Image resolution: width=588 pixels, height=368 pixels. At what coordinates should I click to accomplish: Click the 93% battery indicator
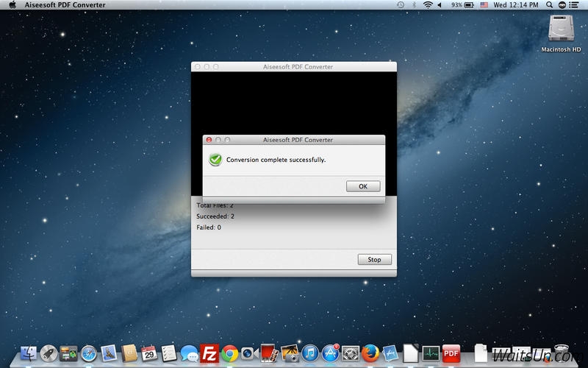point(462,5)
